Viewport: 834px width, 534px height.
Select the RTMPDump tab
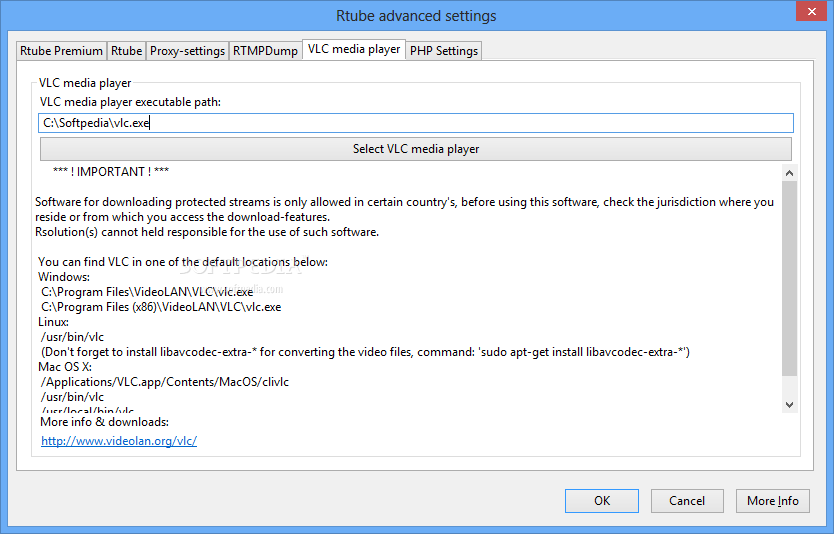(265, 51)
